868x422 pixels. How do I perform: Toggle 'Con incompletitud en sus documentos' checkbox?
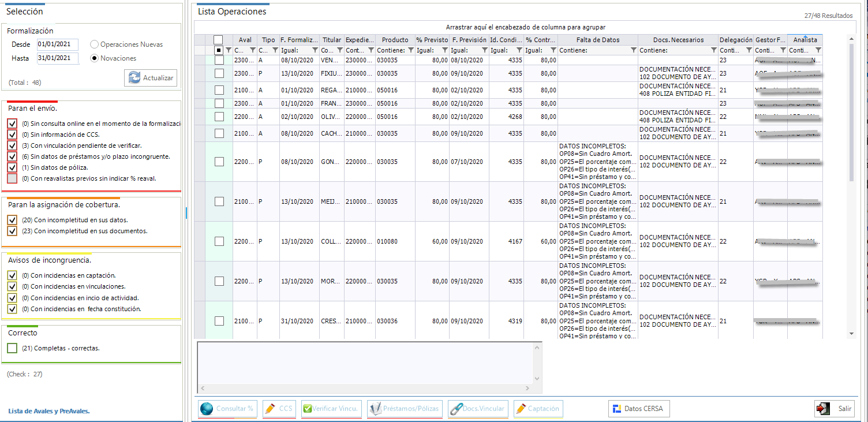pyautogui.click(x=12, y=231)
